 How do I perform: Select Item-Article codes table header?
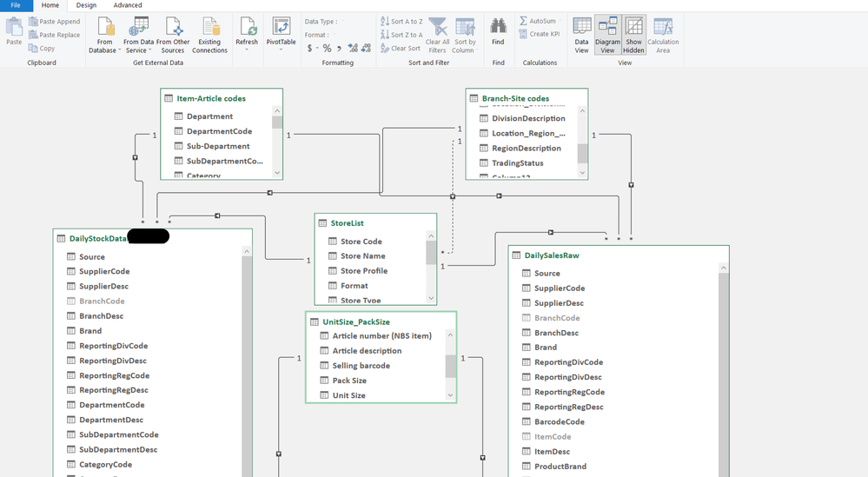pyautogui.click(x=222, y=98)
